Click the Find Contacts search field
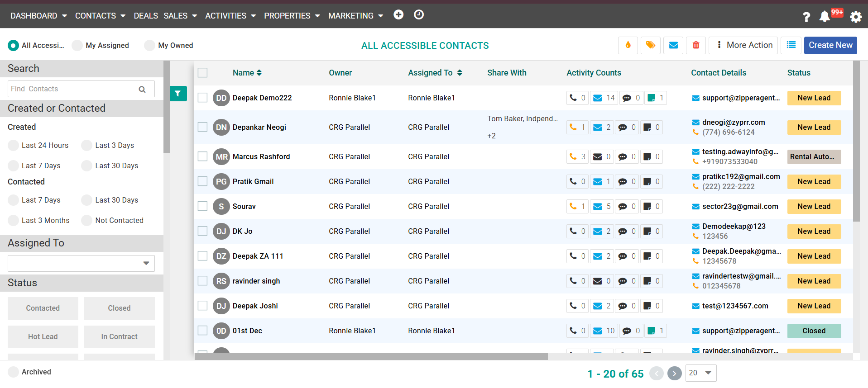Screen dimensions: 868x388 (72, 89)
